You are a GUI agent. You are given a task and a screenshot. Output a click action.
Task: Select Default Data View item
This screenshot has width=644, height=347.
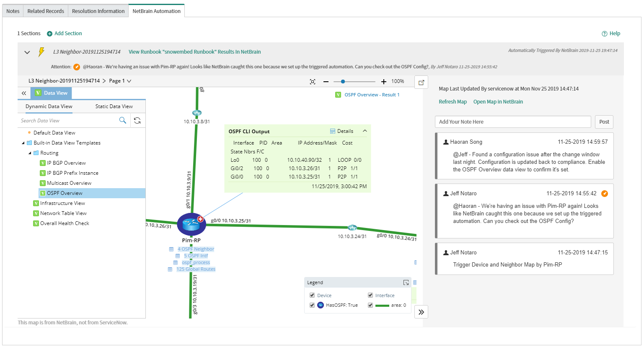click(54, 133)
